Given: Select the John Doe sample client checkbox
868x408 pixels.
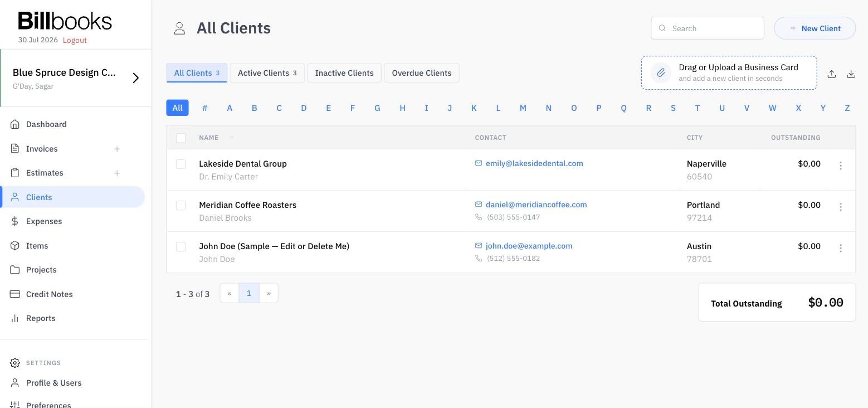Looking at the screenshot, I should (x=181, y=246).
